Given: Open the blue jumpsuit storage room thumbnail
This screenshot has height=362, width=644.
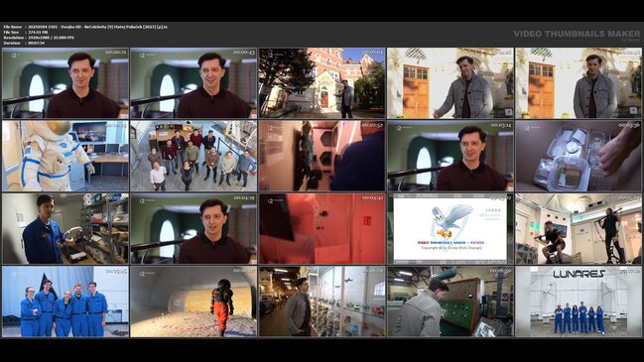Looking at the screenshot, I should (x=65, y=229).
